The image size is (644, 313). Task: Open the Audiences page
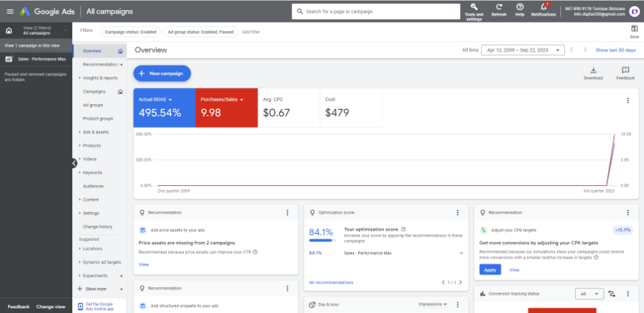point(93,186)
